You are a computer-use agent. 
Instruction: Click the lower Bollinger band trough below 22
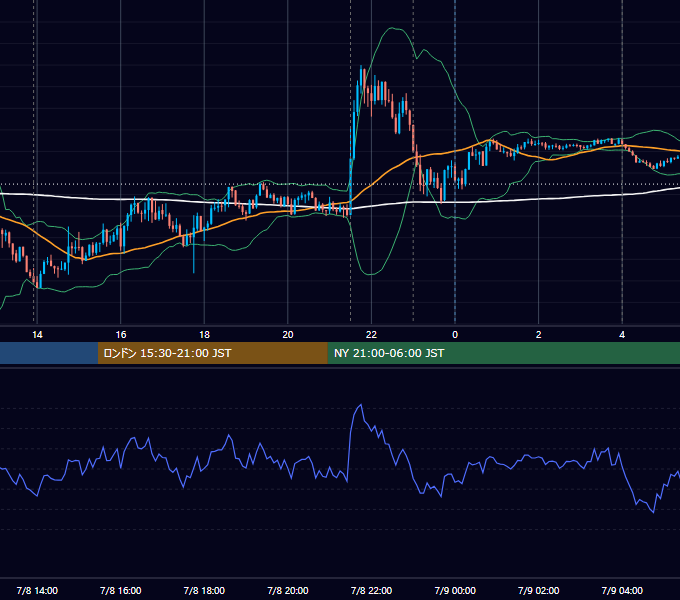371,274
